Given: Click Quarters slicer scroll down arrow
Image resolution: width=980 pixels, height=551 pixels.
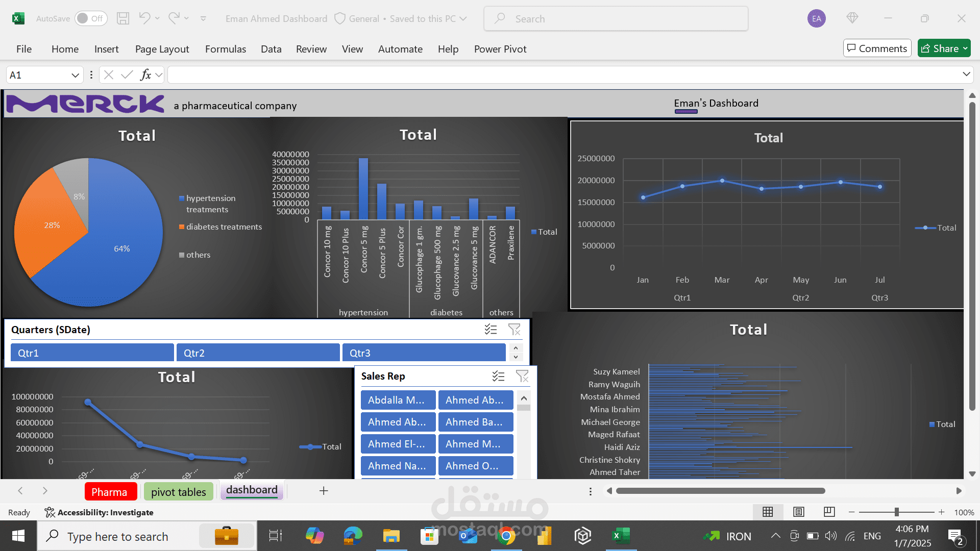Looking at the screenshot, I should [x=516, y=357].
